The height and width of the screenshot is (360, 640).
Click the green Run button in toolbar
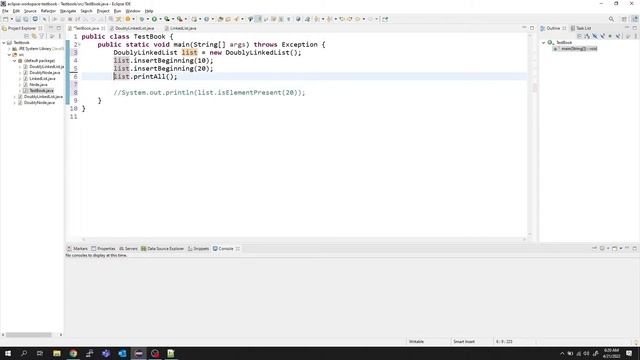pyautogui.click(x=154, y=19)
